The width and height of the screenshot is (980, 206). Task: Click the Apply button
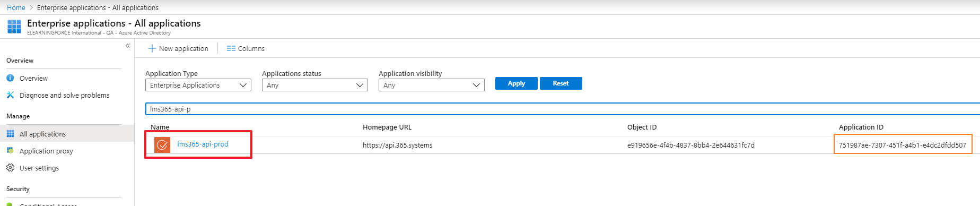point(517,83)
